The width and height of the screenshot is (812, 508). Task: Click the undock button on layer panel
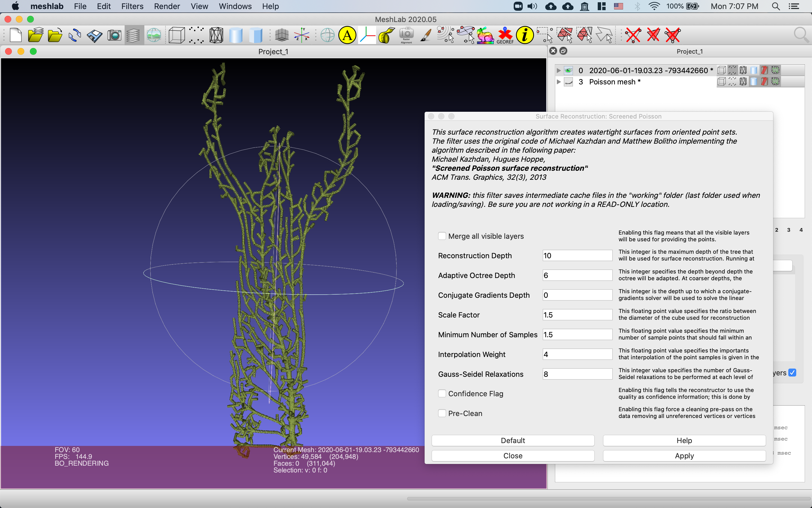pos(563,51)
